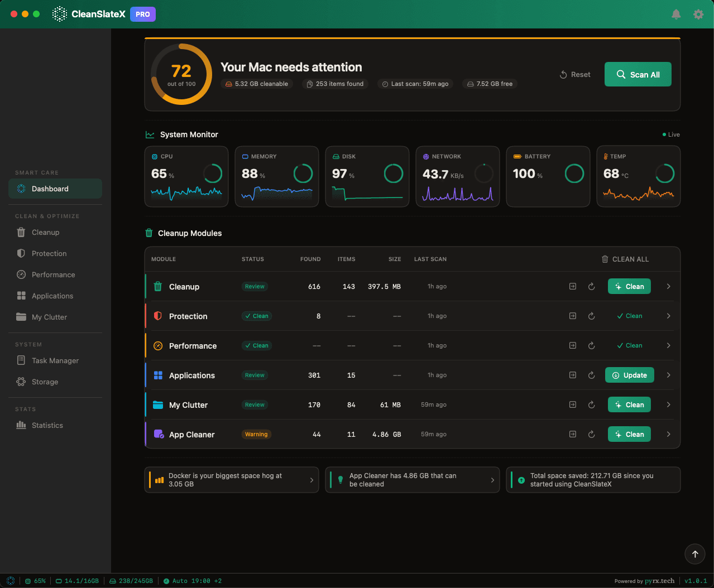Expand the App Cleaner row chevron
Viewport: 714px width, 588px height.
(x=668, y=434)
